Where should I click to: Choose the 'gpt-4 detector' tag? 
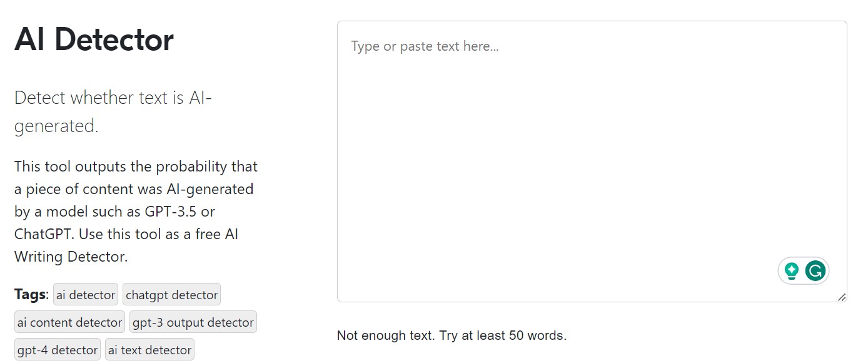(58, 350)
